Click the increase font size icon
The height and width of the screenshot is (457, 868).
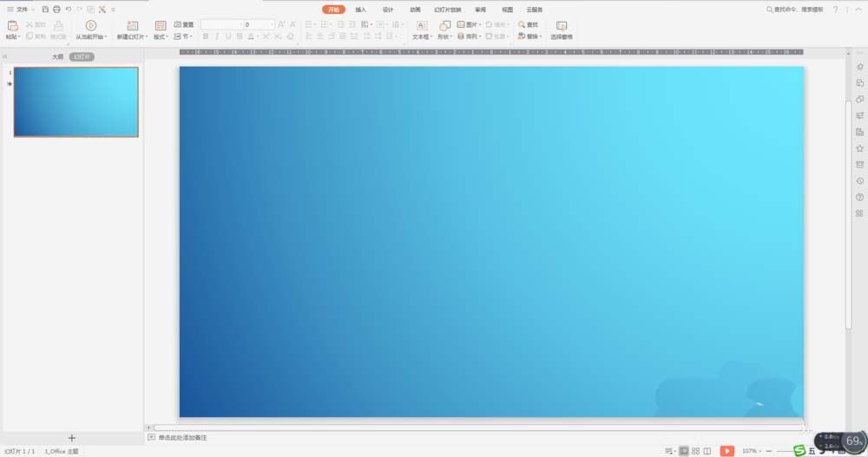281,24
